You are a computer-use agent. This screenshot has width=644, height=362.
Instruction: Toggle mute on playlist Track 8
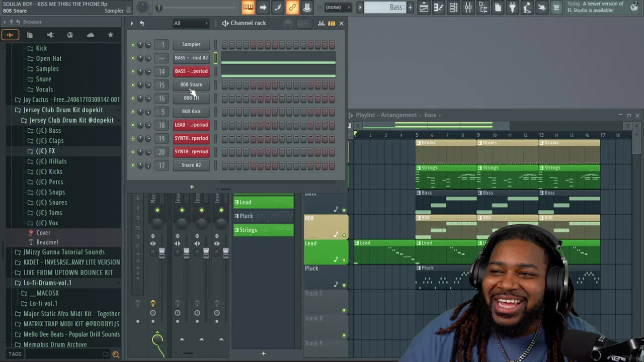pyautogui.click(x=344, y=335)
